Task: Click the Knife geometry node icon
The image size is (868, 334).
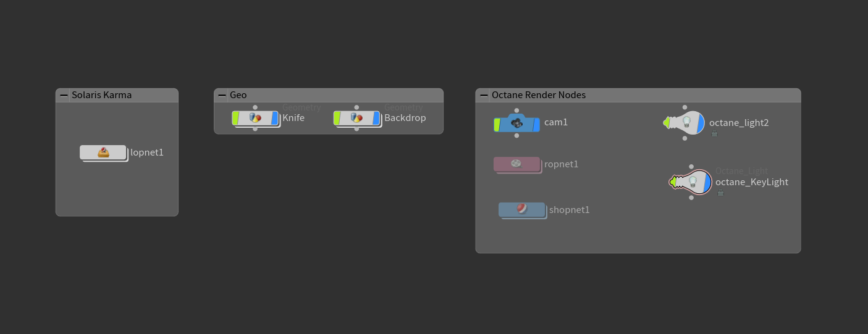Action: (x=255, y=118)
